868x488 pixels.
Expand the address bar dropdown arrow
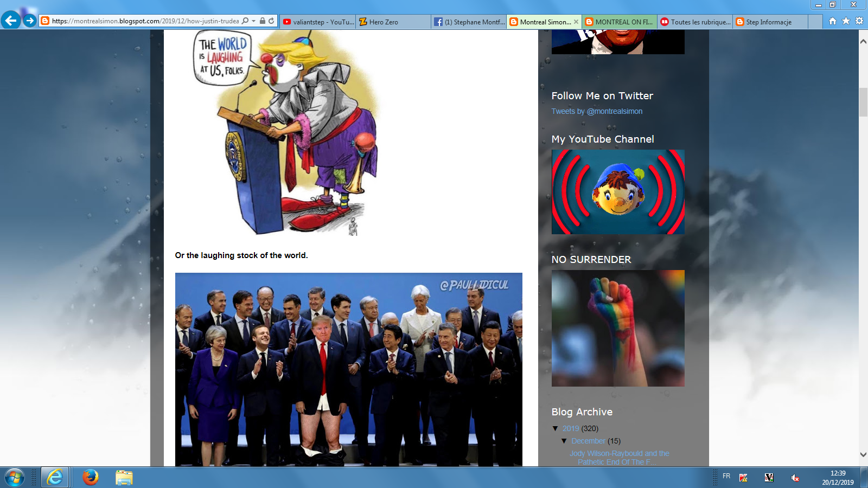(x=253, y=21)
